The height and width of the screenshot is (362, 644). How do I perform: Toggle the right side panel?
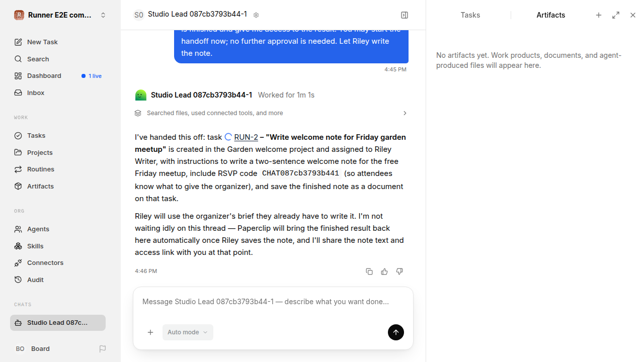405,15
